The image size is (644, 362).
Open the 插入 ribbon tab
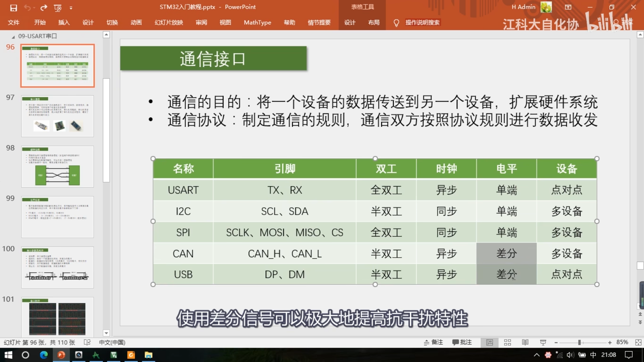64,22
